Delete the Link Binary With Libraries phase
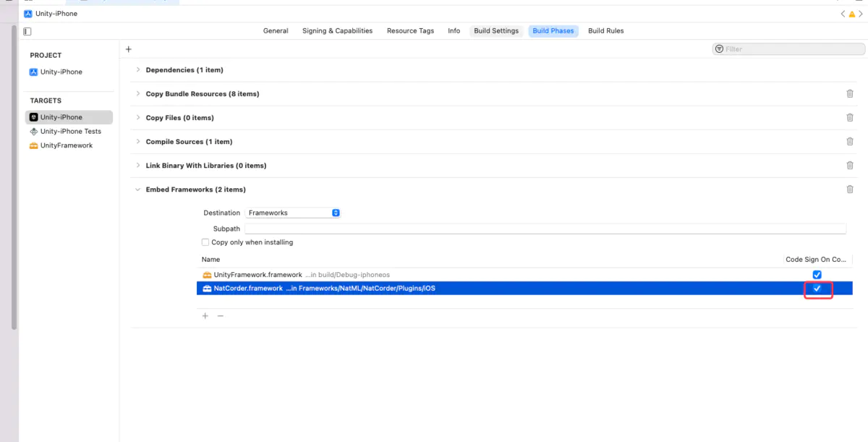 (x=850, y=166)
